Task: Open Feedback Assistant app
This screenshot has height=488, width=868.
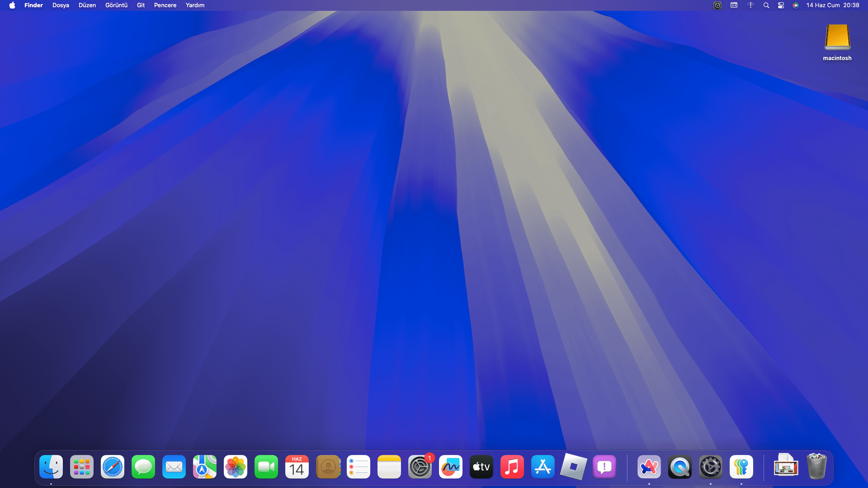Action: (x=604, y=467)
